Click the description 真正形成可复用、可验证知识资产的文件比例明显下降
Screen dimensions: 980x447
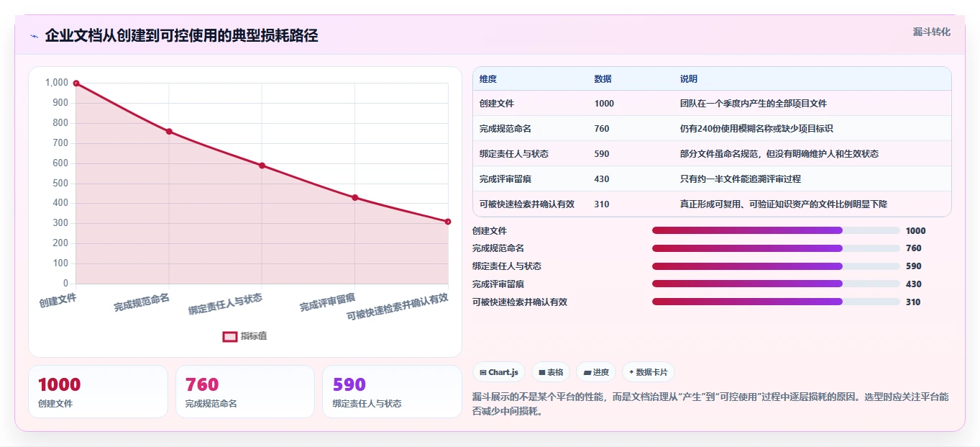point(784,204)
